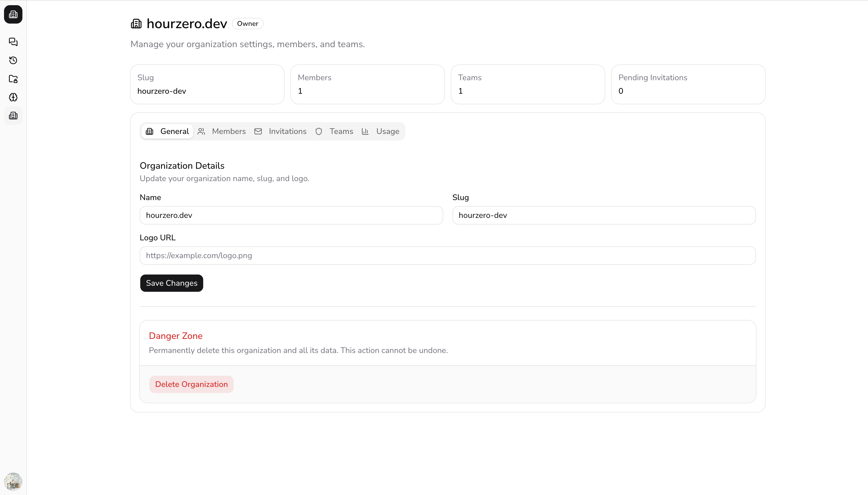The image size is (868, 495).
Task: Click the Delete Organization button
Action: click(191, 384)
